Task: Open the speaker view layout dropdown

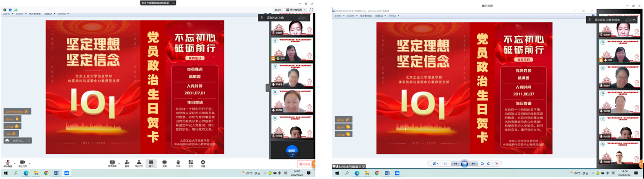Action: pos(296,10)
